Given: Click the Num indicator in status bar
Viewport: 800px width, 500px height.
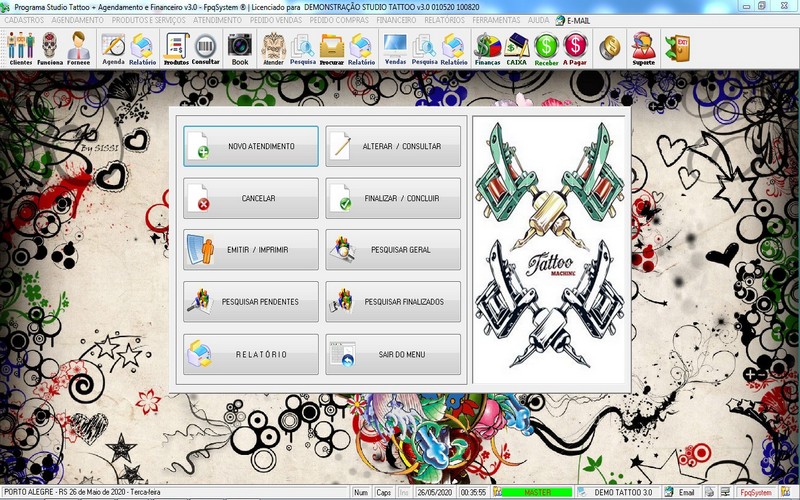Looking at the screenshot, I should 361,492.
